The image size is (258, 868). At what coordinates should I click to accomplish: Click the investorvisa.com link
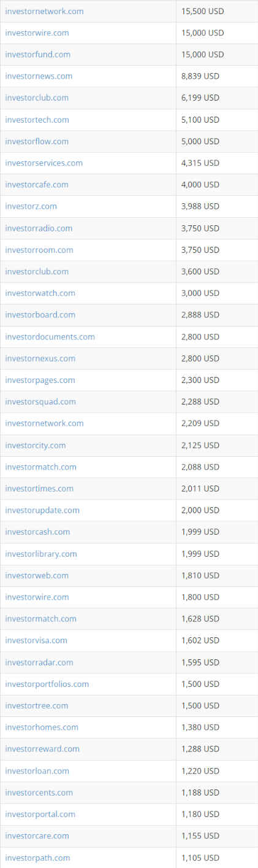(x=36, y=641)
